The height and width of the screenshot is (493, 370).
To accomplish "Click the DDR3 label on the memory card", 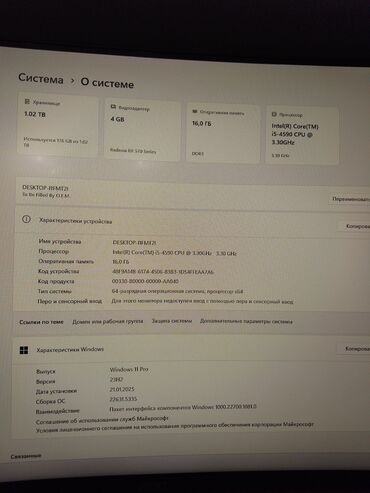I will [x=198, y=154].
